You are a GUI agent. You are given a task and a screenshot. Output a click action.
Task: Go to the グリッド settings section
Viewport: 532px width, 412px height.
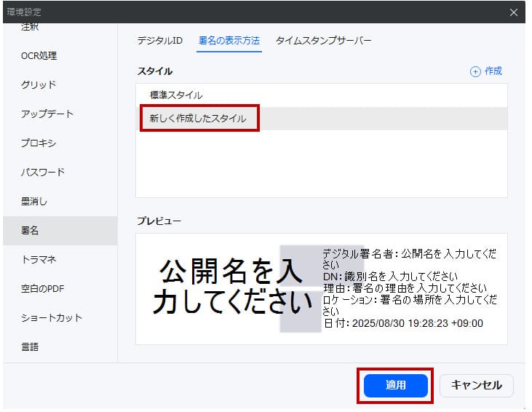click(x=39, y=85)
